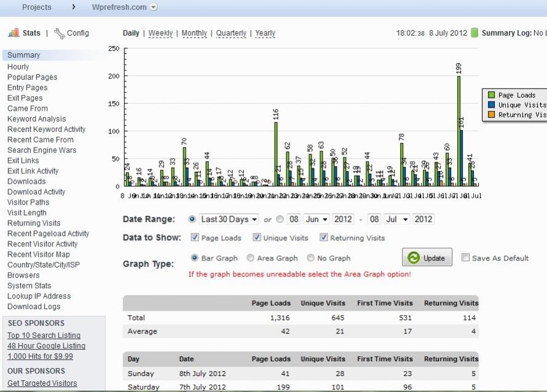Open the Country/State/City/ISP report
547x392 pixels.
click(44, 265)
